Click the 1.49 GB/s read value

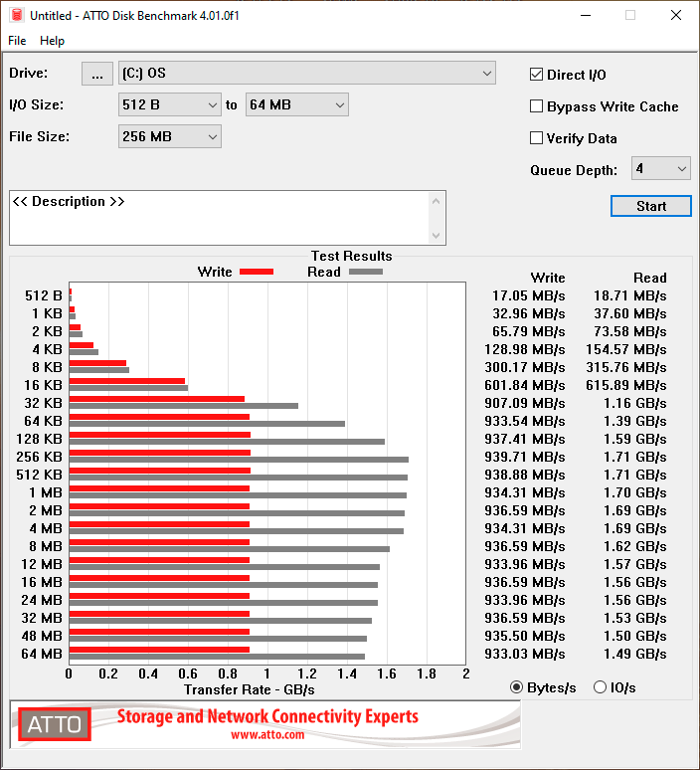click(634, 655)
